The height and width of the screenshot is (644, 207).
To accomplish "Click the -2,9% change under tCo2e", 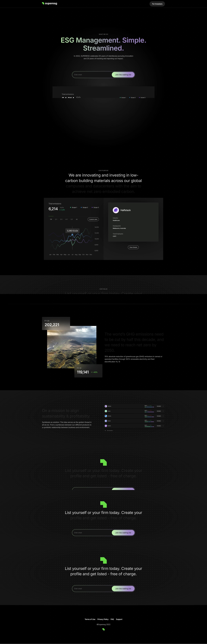I will [x=62, y=210].
